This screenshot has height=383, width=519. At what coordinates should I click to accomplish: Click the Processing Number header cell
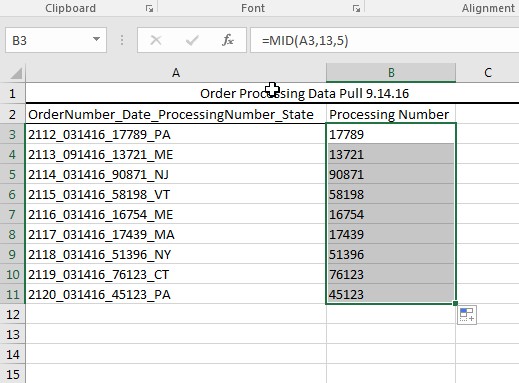[x=391, y=114]
